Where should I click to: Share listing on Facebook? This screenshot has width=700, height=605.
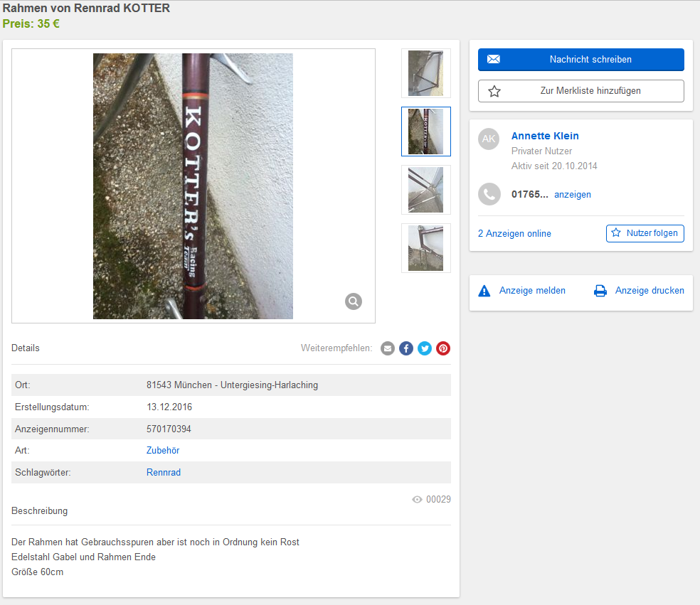point(405,348)
